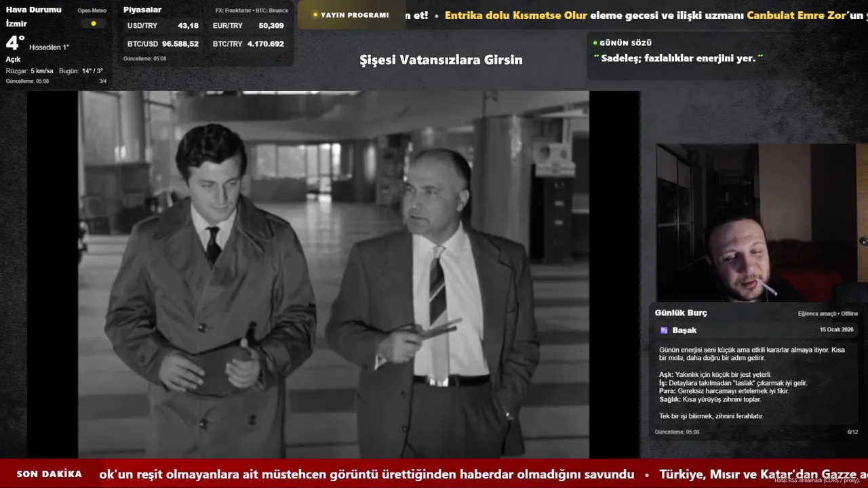
Task: Click the 3/4 counter in weather widget
Action: point(103,81)
